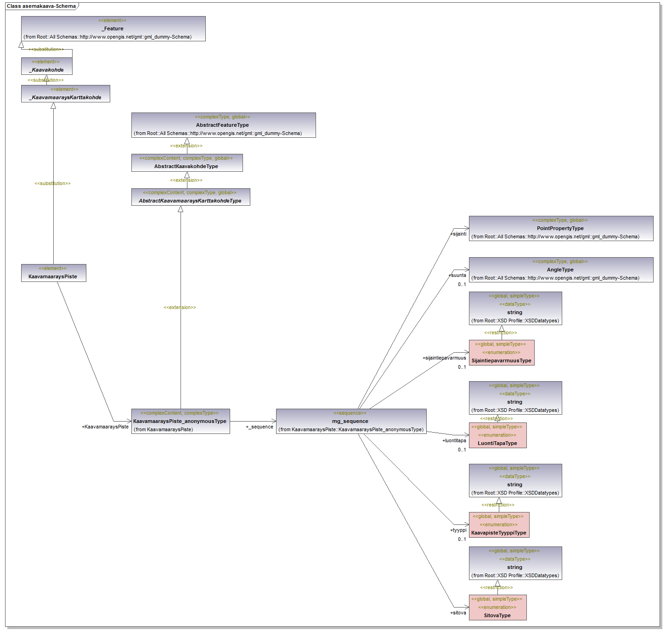The width and height of the screenshot is (672, 636).
Task: Click the Class asemakaava-Schema diagram title
Action: (x=41, y=6)
